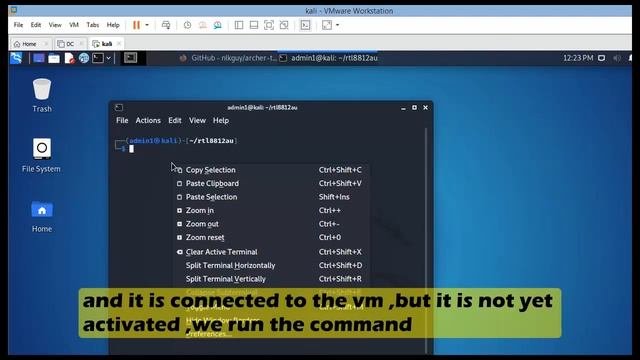Open VMware File menu
This screenshot has width=640, height=360.
point(18,25)
